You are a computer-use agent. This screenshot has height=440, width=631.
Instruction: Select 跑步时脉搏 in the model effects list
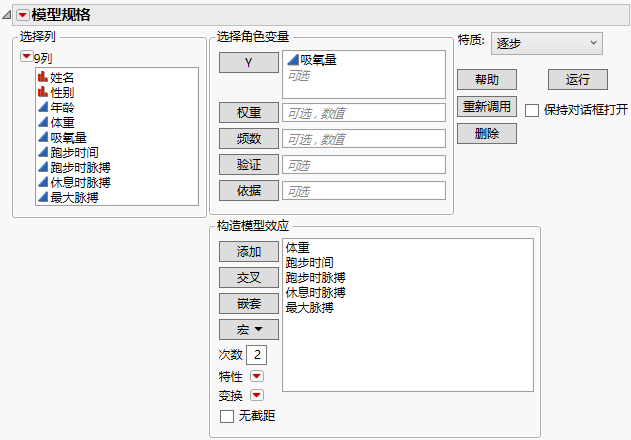(x=316, y=277)
